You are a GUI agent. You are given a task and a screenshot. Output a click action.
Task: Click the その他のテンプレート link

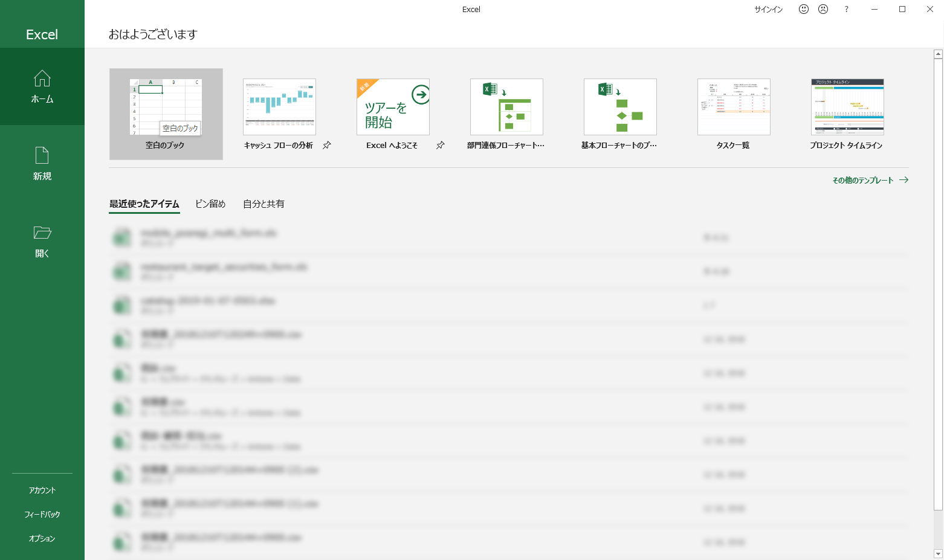coord(870,180)
